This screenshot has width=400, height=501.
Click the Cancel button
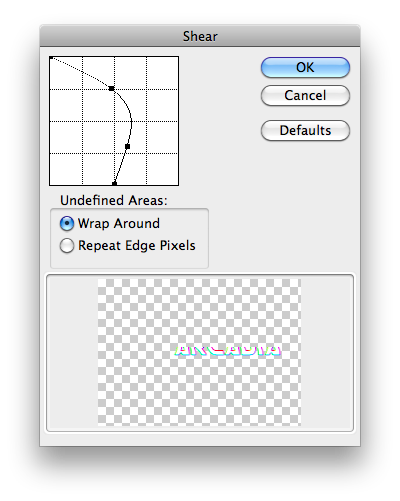(x=305, y=95)
